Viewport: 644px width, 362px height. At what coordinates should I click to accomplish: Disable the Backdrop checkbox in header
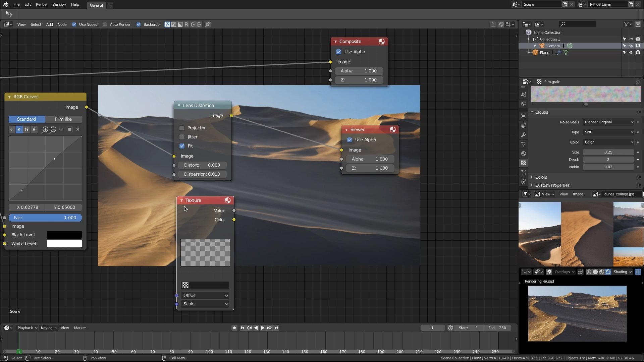(x=139, y=24)
